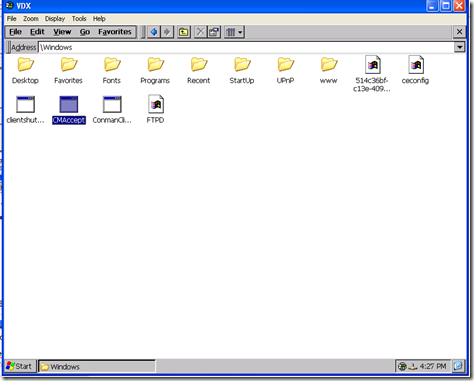Click the network tray icon
This screenshot has width=474, height=381.
[x=413, y=366]
